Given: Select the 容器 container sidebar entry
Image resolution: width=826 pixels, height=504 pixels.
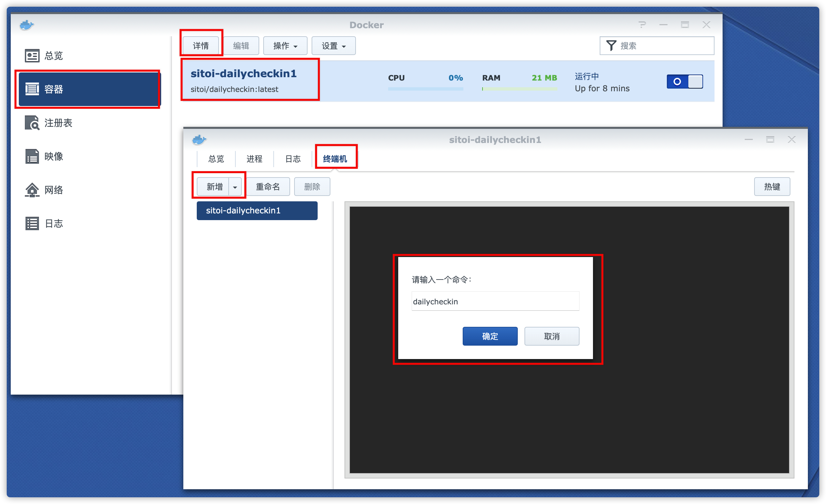Looking at the screenshot, I should (x=89, y=89).
